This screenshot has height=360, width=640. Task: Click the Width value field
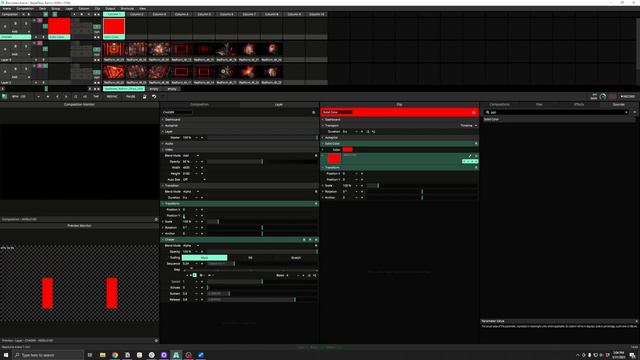[187, 168]
